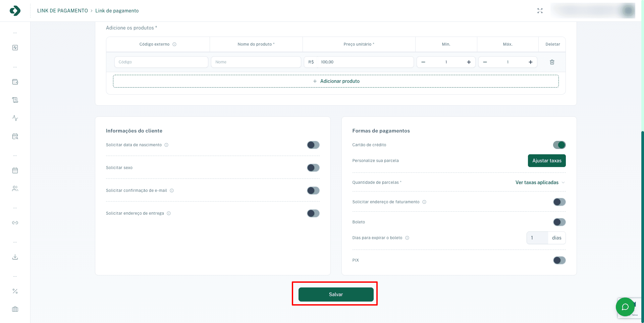Click the Ajustar taxas button
This screenshot has height=323, width=644.
[547, 161]
